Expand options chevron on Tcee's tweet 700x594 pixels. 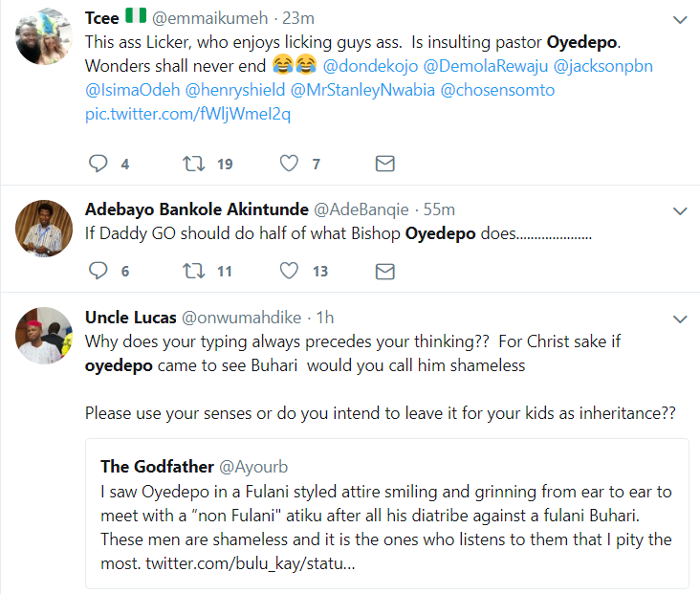pos(680,20)
